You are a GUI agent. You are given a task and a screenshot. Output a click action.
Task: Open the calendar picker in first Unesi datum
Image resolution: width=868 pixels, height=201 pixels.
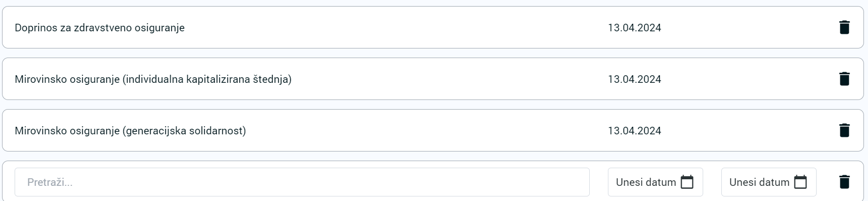(x=687, y=182)
